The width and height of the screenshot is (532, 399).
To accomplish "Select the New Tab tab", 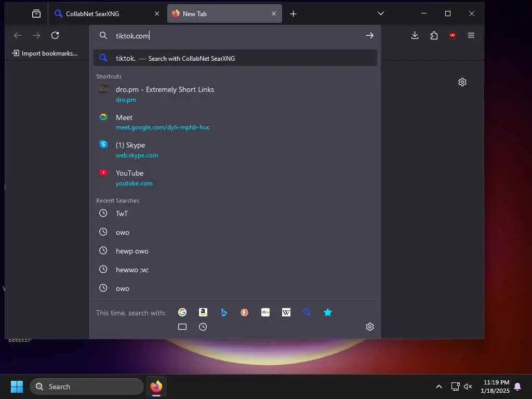I will [224, 14].
